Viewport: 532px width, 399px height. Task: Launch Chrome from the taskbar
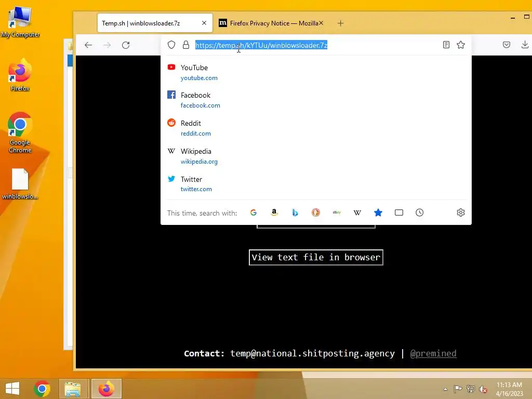point(42,389)
